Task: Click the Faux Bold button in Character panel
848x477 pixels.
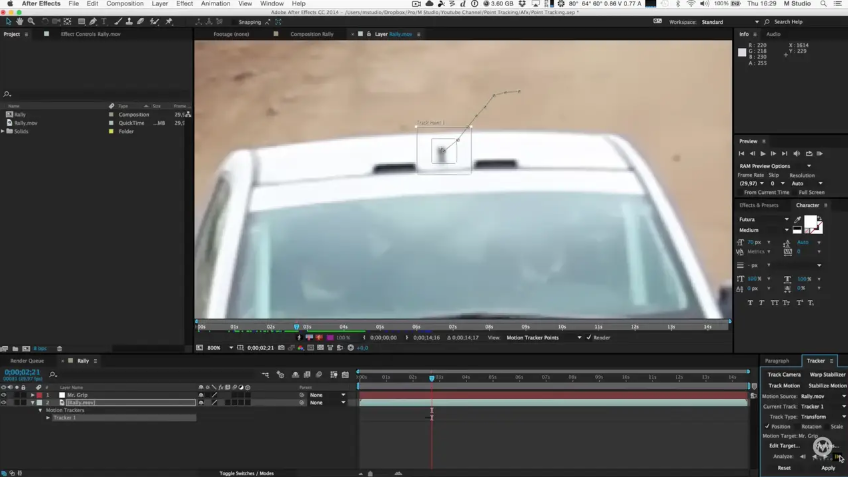Action: click(750, 303)
